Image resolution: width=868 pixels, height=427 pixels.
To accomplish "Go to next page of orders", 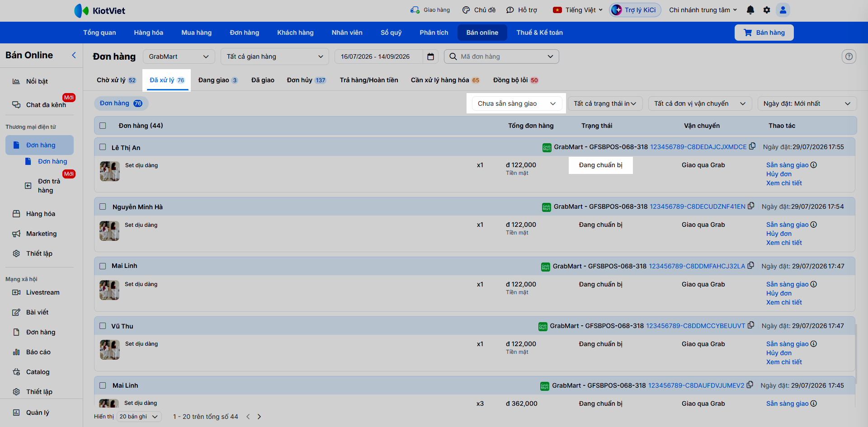I will [259, 417].
